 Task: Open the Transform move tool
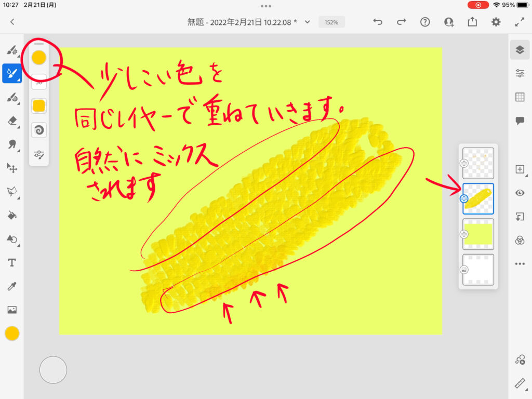pyautogui.click(x=11, y=167)
